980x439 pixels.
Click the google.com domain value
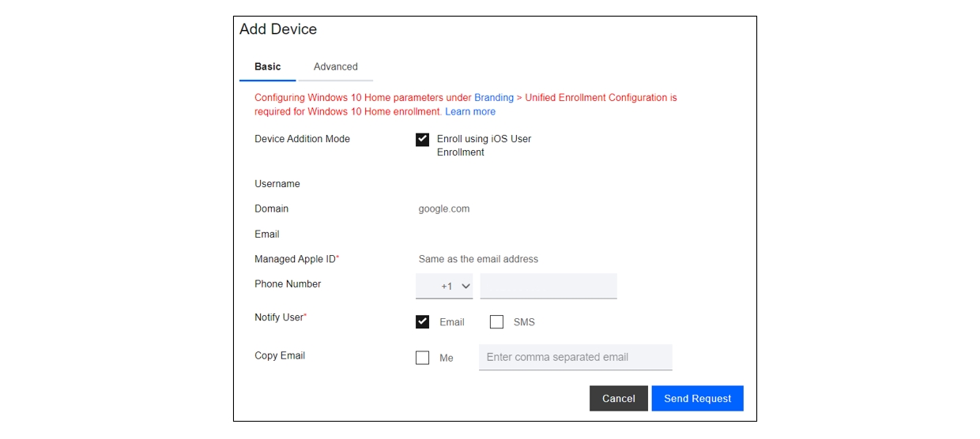pos(444,209)
